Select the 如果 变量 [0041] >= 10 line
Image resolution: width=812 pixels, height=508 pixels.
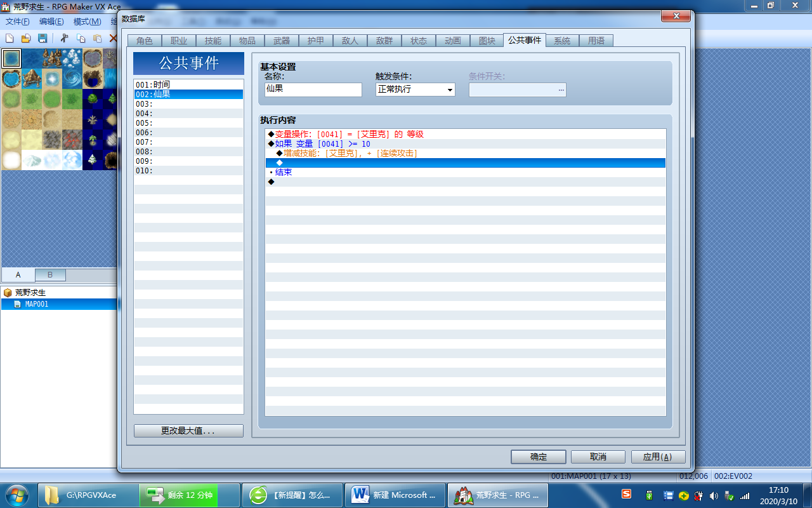click(466, 144)
